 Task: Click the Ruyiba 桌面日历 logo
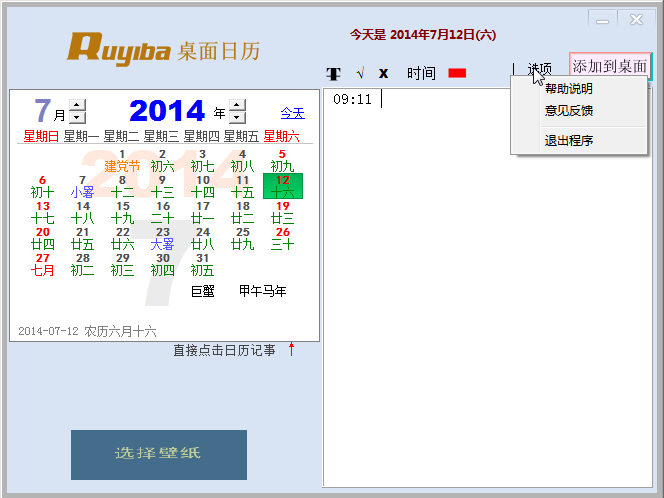point(163,50)
